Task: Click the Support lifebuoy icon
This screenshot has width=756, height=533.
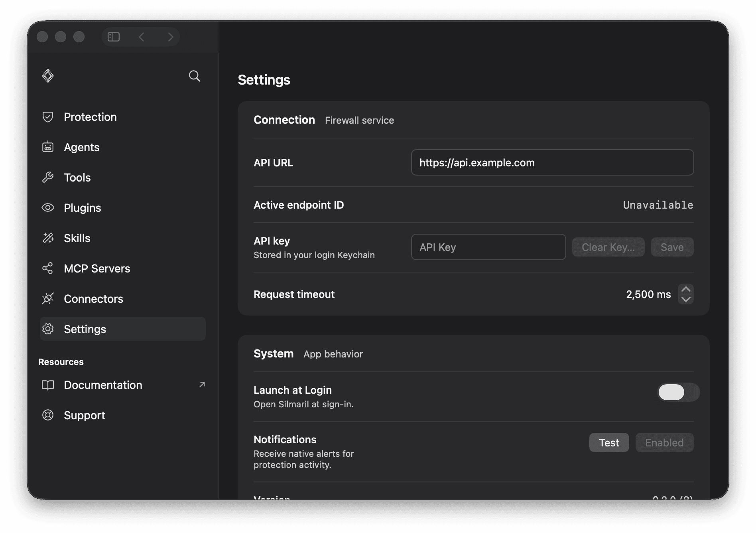Action: pyautogui.click(x=48, y=415)
